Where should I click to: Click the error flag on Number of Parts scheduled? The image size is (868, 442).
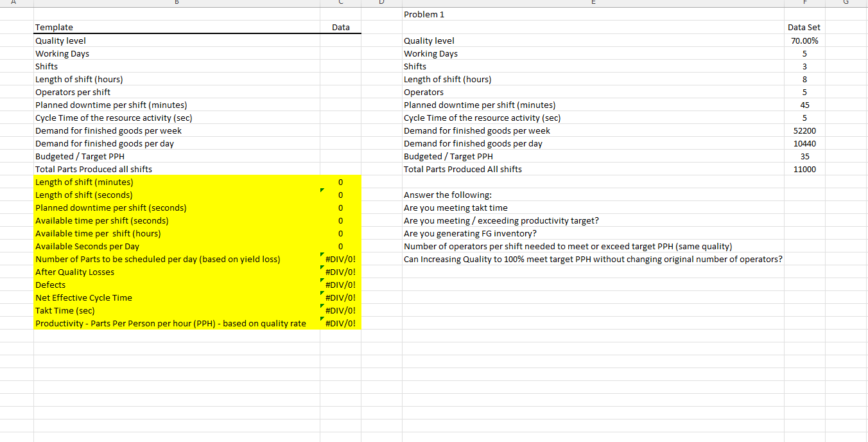pyautogui.click(x=321, y=255)
